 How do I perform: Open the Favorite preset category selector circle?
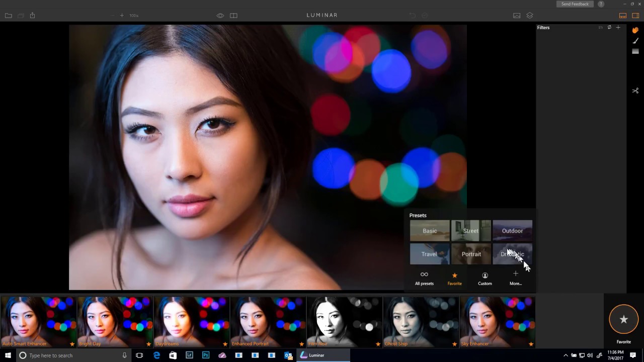[624, 319]
